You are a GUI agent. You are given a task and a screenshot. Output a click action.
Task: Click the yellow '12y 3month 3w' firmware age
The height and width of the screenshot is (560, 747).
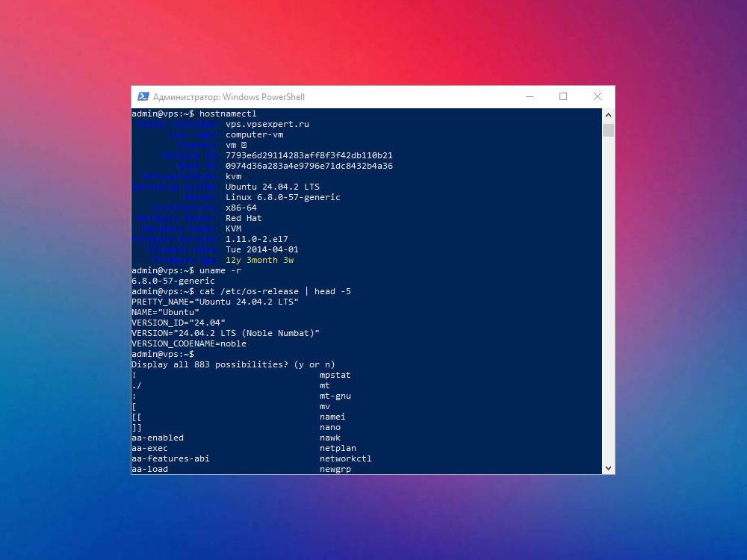[x=260, y=260]
